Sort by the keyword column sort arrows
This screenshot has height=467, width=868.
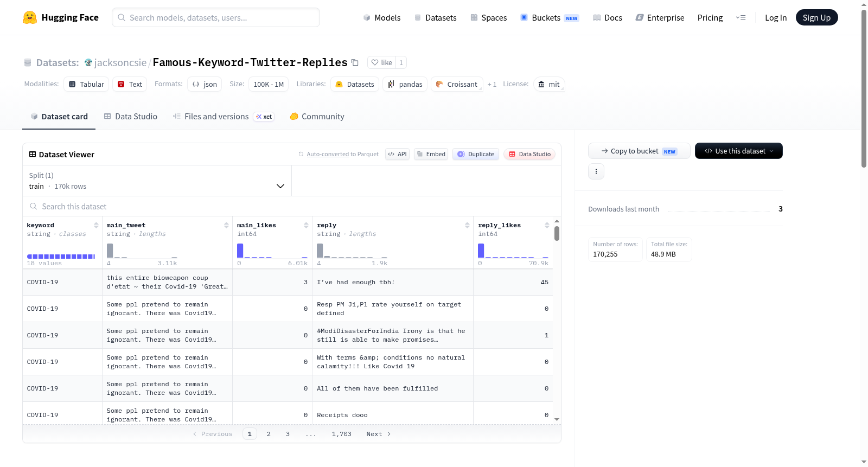[x=96, y=225]
